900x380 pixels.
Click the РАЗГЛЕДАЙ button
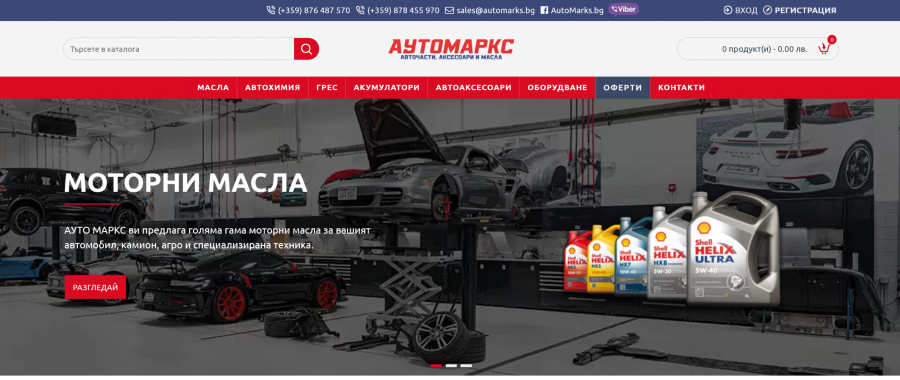click(x=95, y=287)
